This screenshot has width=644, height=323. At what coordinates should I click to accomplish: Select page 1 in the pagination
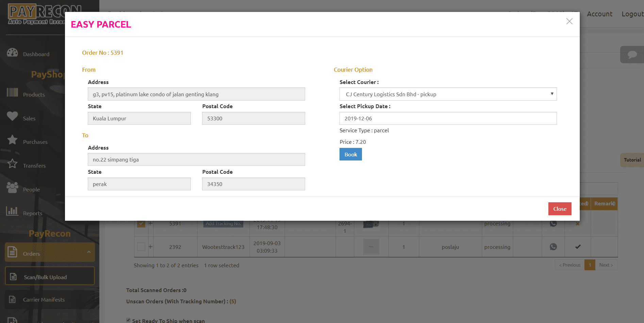(590, 265)
